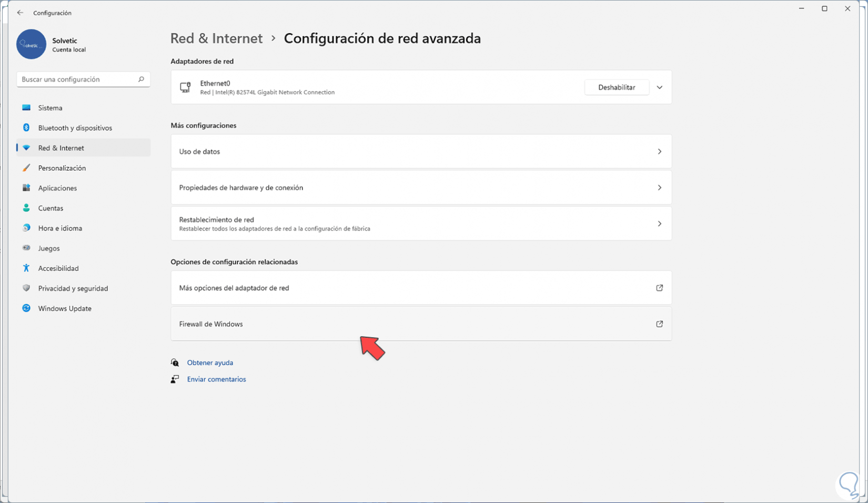Open Sistema settings category
Screen dimensions: 868x503
(50, 108)
